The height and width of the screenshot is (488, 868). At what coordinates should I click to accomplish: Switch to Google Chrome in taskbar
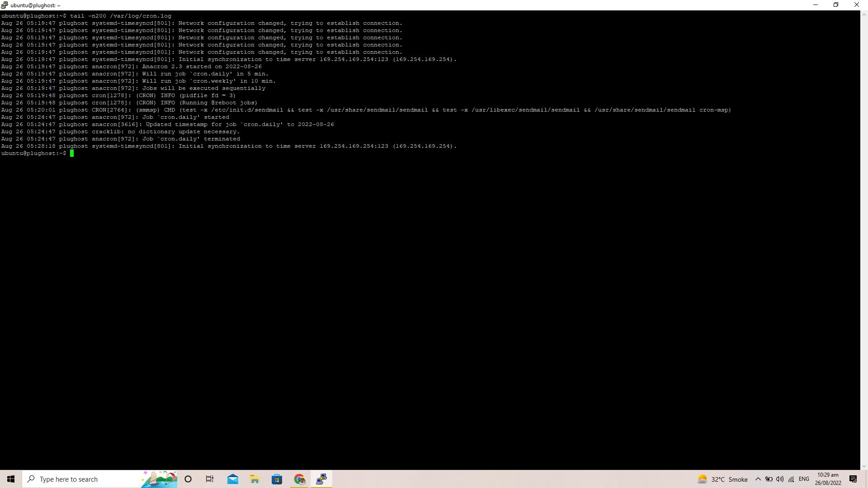299,479
